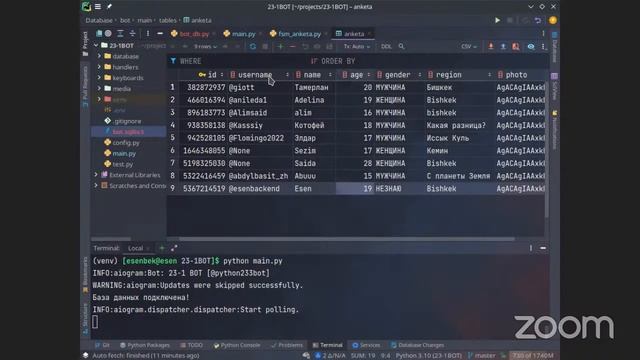
Task: Open the SciView side panel
Action: (x=554, y=86)
